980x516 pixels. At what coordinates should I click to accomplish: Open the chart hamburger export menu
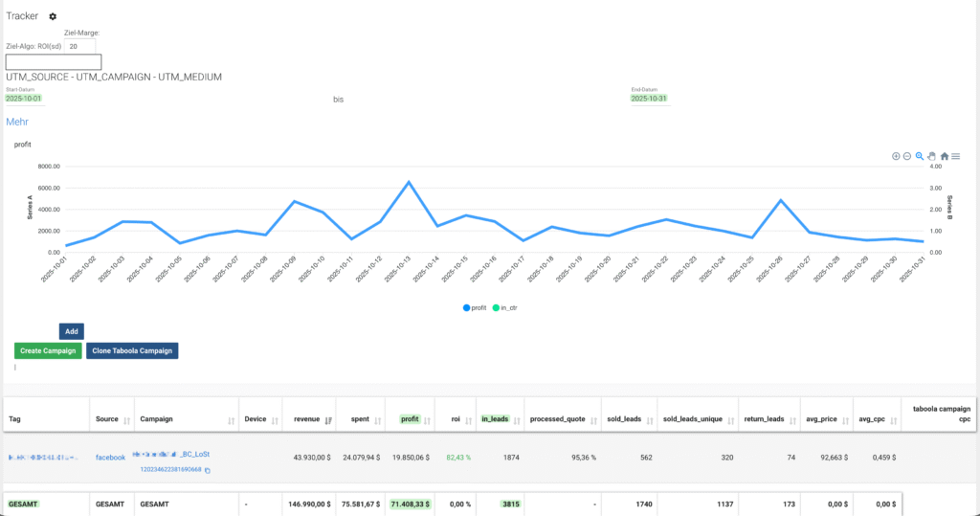[x=956, y=156]
